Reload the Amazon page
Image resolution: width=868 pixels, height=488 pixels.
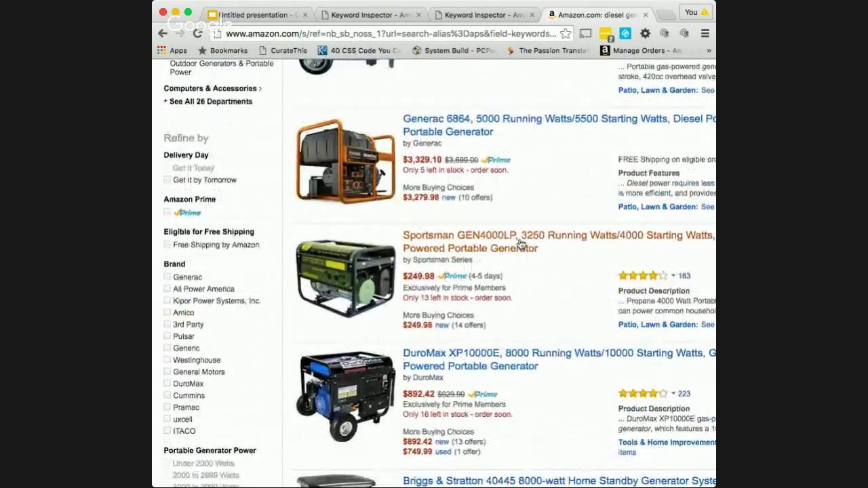pyautogui.click(x=197, y=33)
